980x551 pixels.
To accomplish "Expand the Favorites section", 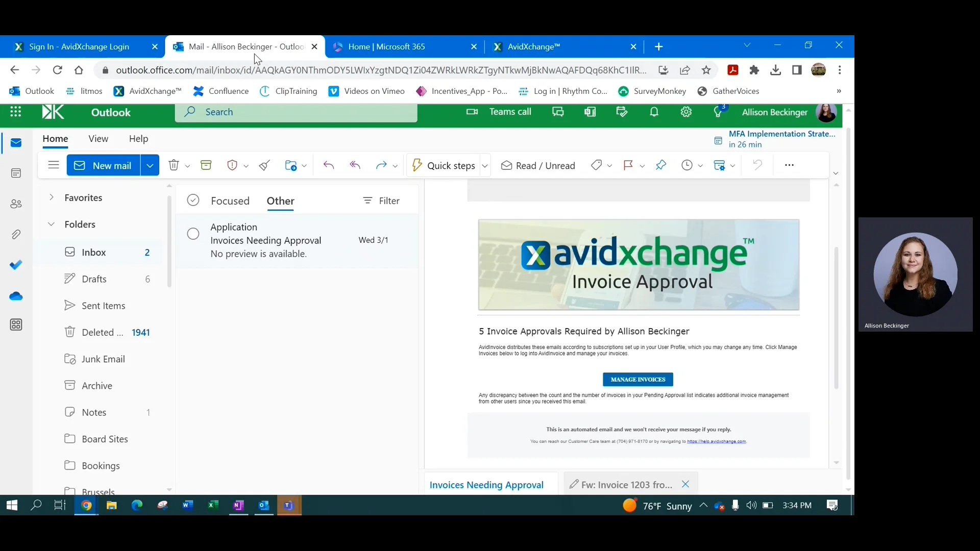I will click(x=52, y=197).
